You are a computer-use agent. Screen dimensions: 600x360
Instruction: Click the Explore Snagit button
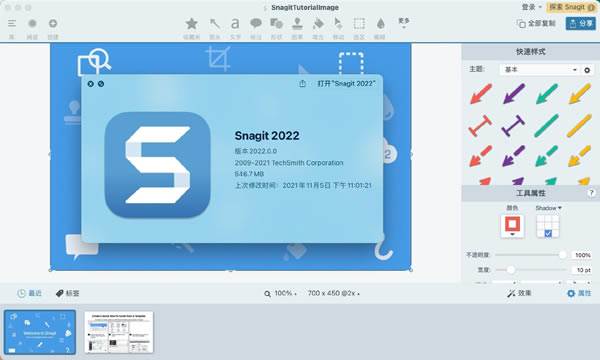[572, 7]
